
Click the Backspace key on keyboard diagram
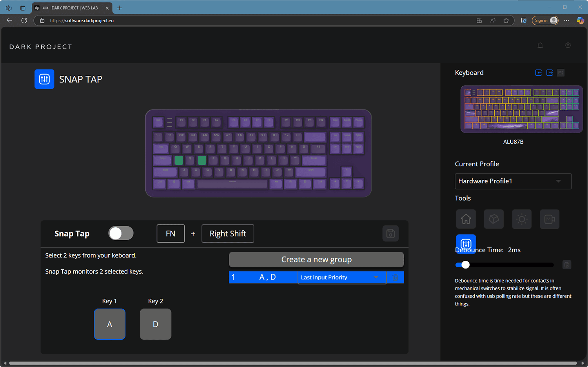(315, 137)
